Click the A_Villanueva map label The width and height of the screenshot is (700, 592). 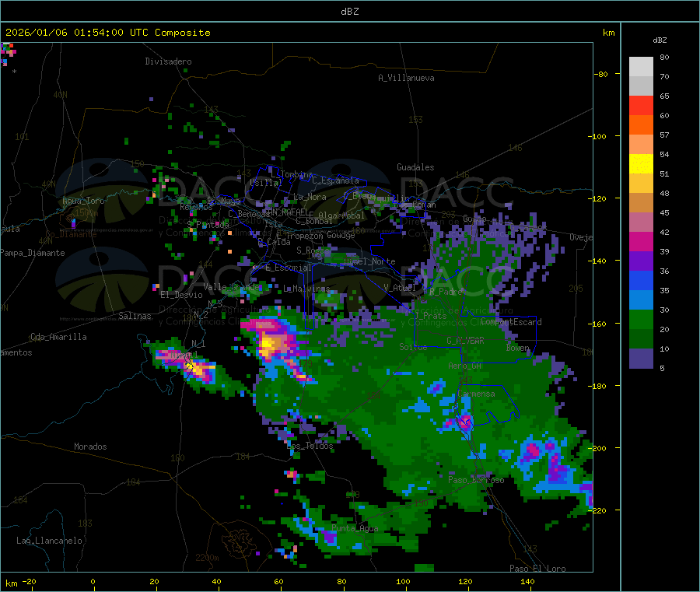(x=406, y=78)
